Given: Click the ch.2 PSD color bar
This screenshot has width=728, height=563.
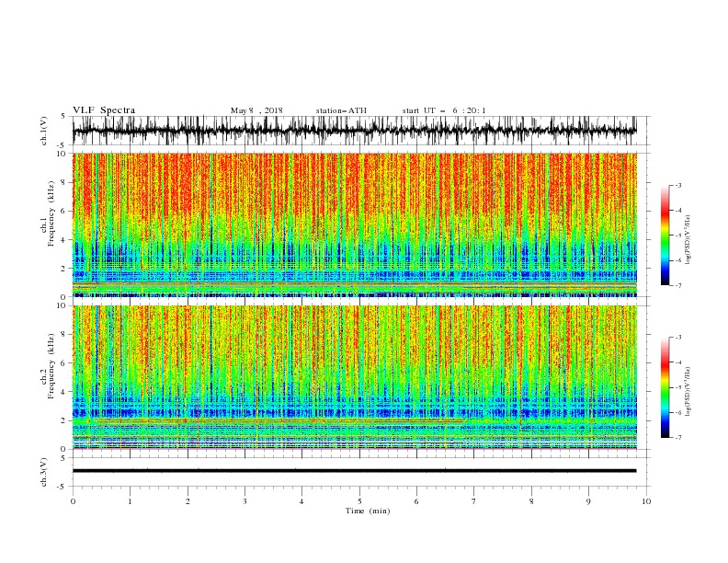Looking at the screenshot, I should click(665, 387).
